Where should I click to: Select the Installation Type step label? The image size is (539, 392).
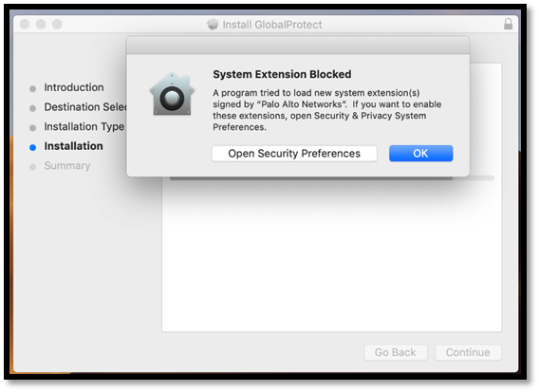coord(84,127)
